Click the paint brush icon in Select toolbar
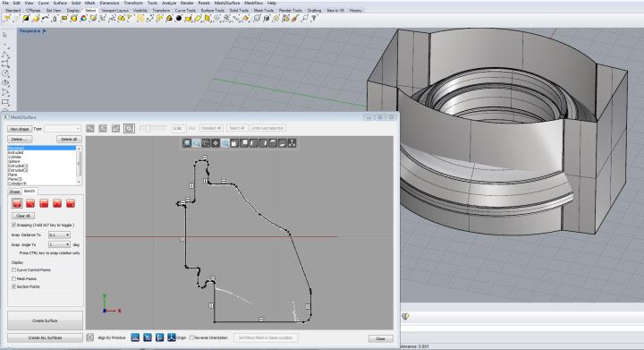644x350 pixels. pos(295,19)
